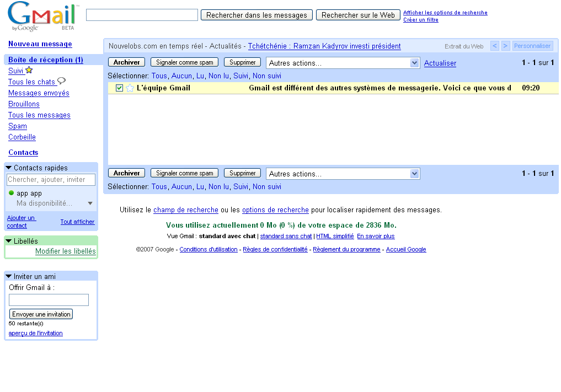
Task: Collapse the Contacts rapides panel
Action: pyautogui.click(x=9, y=168)
